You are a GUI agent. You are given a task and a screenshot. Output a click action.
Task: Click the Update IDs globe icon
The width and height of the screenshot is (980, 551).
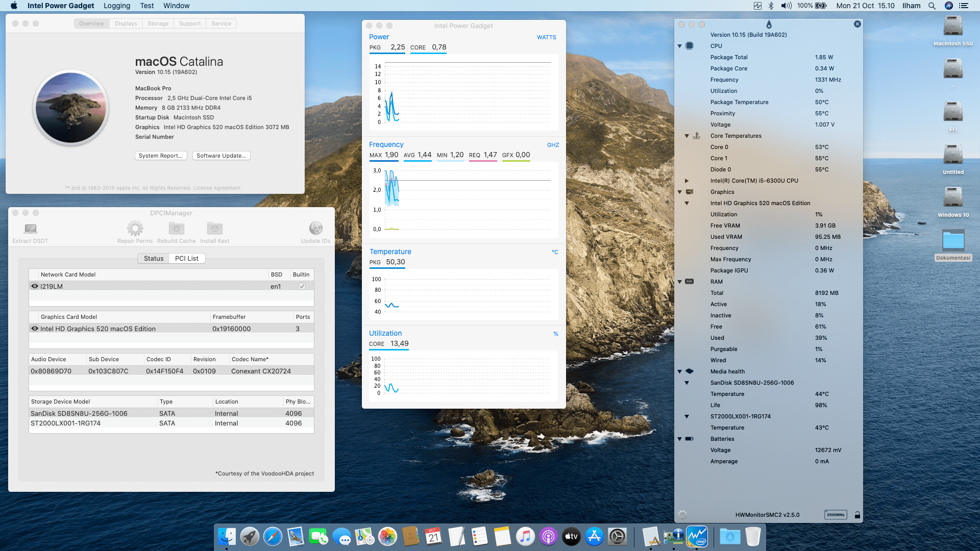tap(316, 228)
